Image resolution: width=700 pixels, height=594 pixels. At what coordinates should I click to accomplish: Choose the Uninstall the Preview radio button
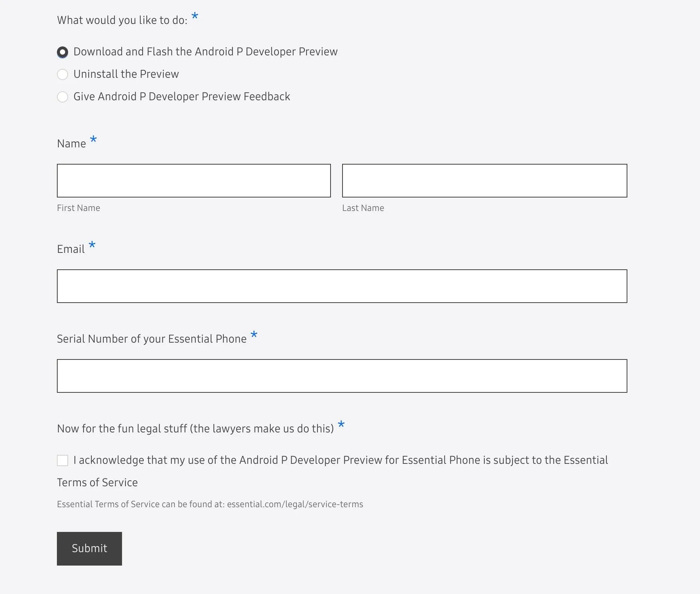(63, 74)
